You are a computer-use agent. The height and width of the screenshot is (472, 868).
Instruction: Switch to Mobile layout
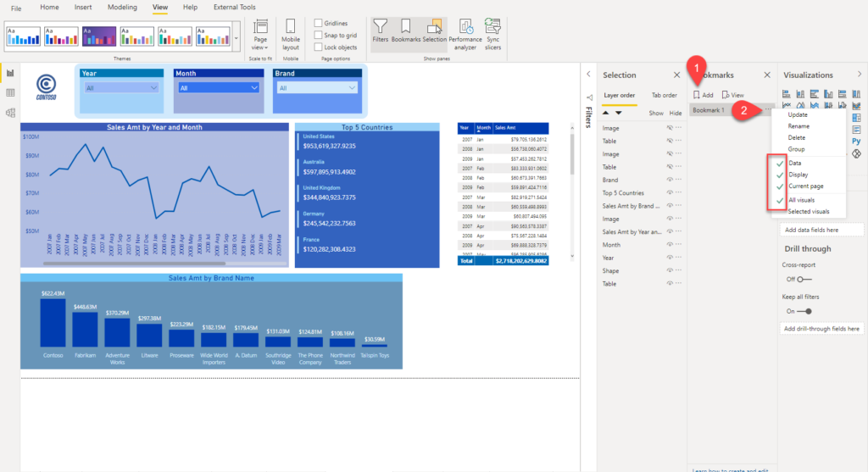(291, 34)
